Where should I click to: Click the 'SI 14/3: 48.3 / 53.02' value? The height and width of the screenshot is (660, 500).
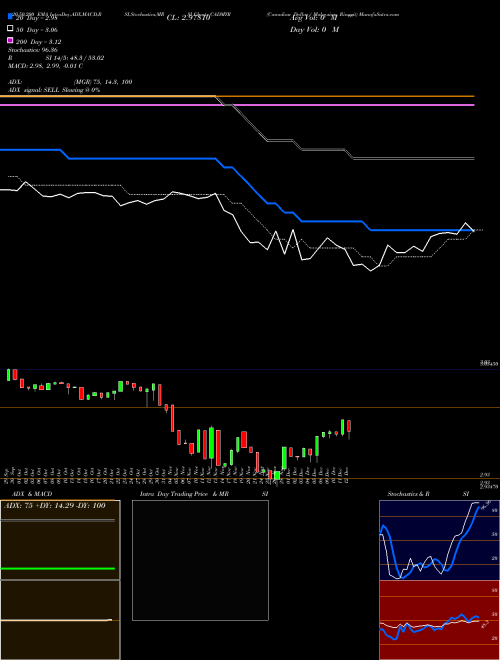point(75,58)
